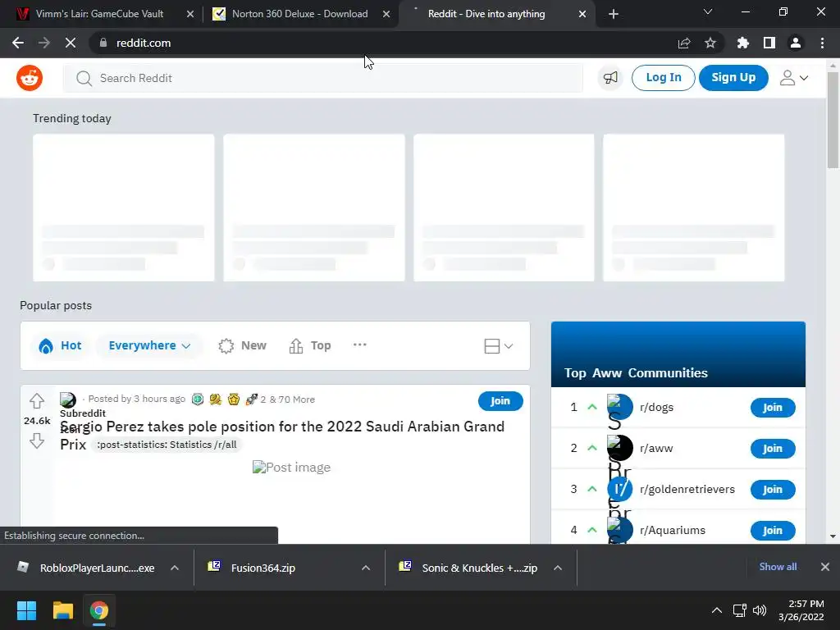The height and width of the screenshot is (630, 840).
Task: Open Chrome extensions puzzle icon
Action: pyautogui.click(x=743, y=43)
